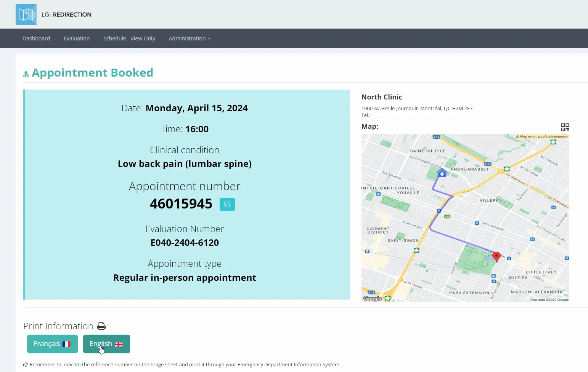Open Schedule - View Only
Screen dimensions: 588x372
129,38
